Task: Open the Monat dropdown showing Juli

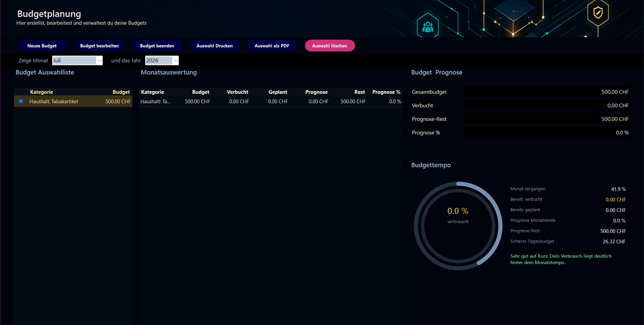Action: click(77, 60)
